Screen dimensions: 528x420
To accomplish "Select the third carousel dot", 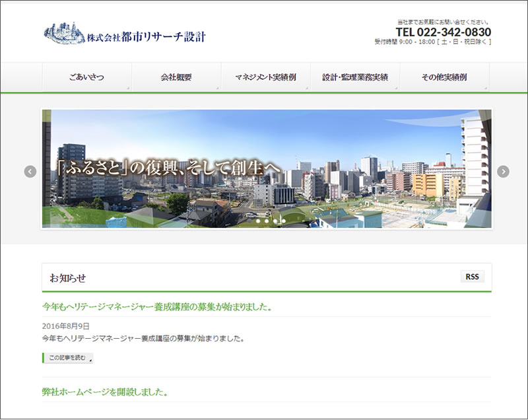I will pos(267,221).
